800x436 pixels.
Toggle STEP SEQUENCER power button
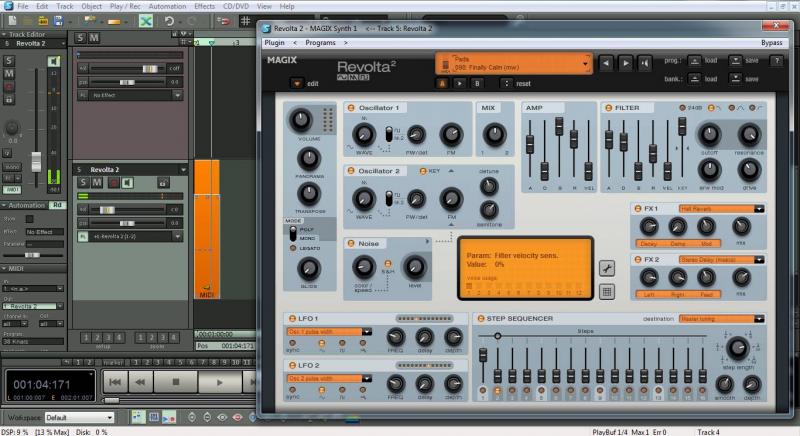[x=480, y=318]
